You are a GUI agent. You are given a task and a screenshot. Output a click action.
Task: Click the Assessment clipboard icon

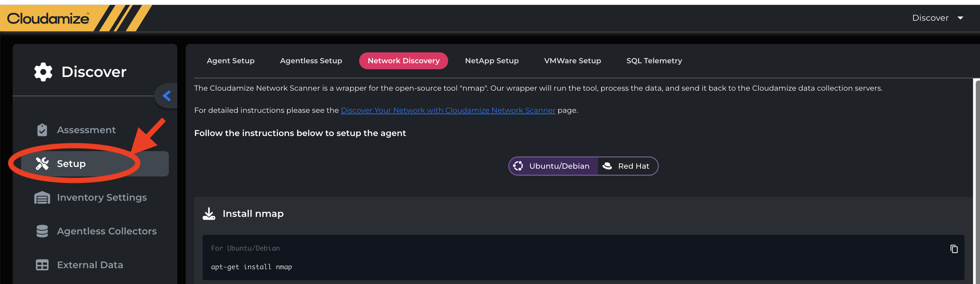pyautogui.click(x=42, y=130)
